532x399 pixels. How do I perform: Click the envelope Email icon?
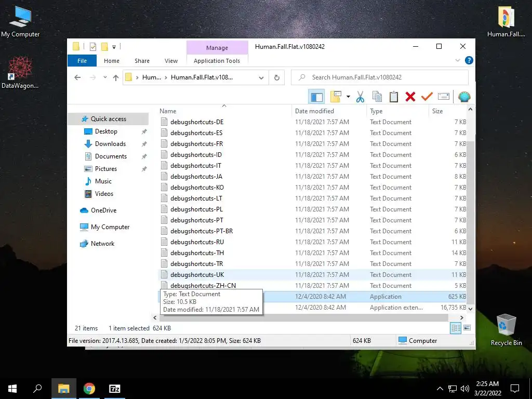pos(444,97)
